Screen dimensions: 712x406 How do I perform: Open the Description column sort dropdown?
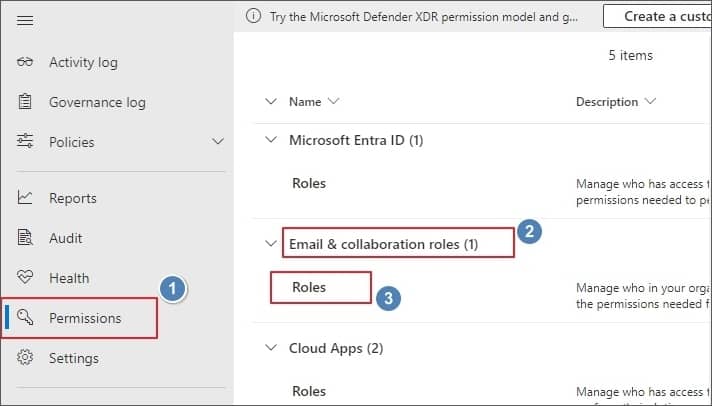pos(650,101)
